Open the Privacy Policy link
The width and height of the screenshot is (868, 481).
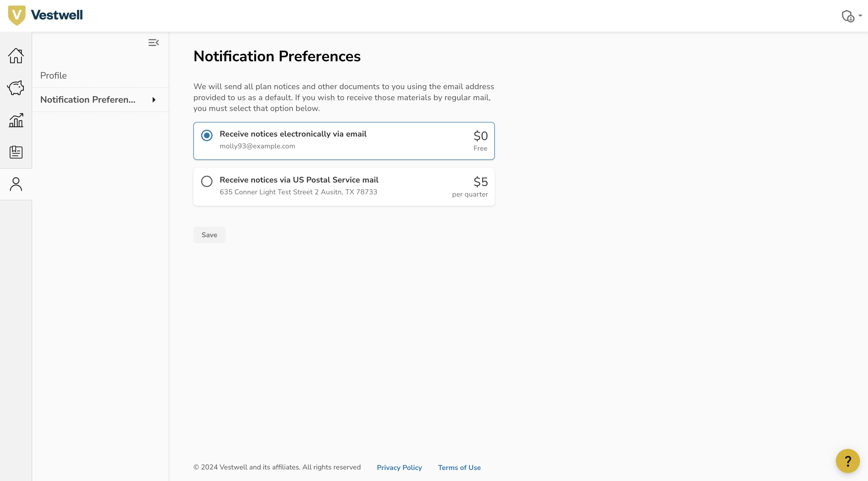(399, 467)
